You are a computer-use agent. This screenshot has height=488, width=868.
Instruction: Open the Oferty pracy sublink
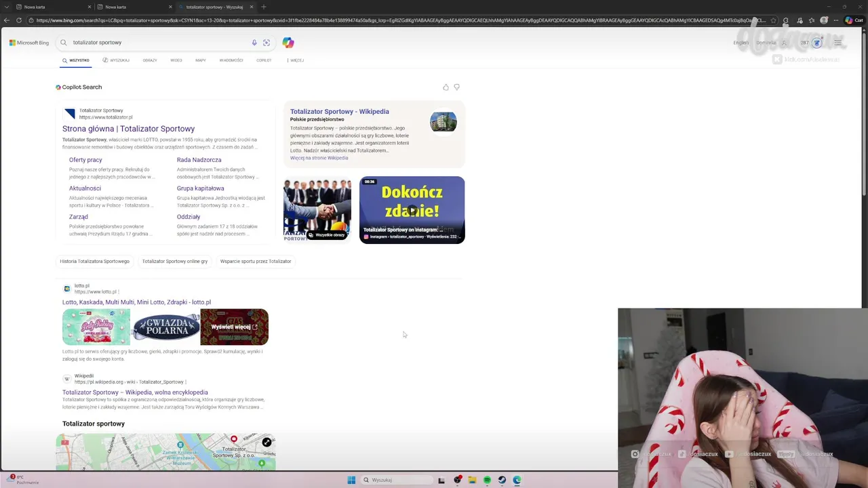point(85,160)
